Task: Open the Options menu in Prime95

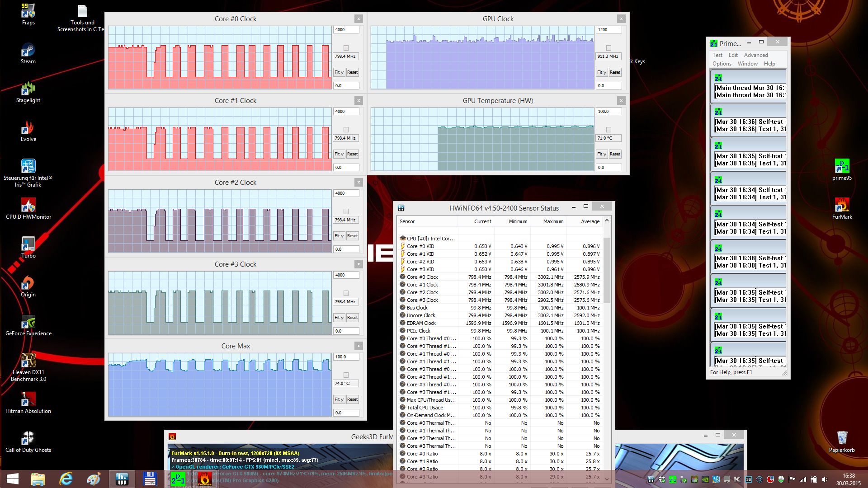Action: (x=722, y=64)
